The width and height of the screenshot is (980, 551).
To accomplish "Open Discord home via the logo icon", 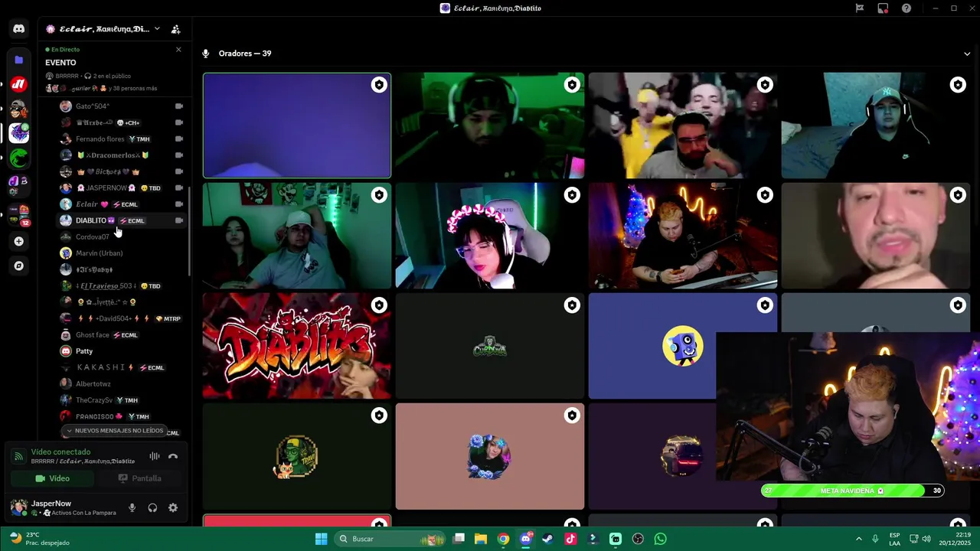I will [19, 29].
